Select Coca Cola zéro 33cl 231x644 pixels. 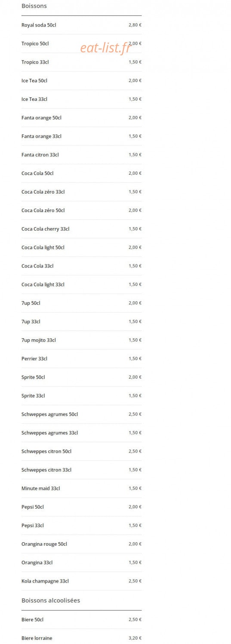81,192
